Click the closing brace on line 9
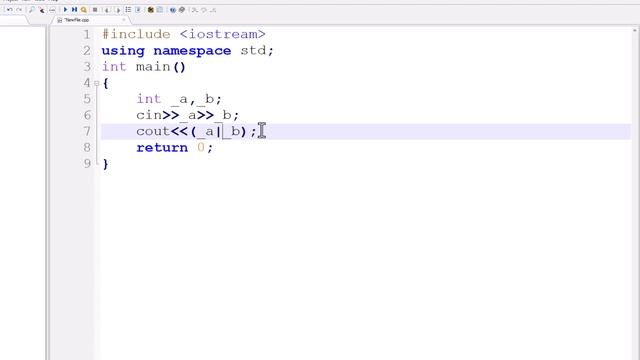The height and width of the screenshot is (360, 640). [106, 164]
